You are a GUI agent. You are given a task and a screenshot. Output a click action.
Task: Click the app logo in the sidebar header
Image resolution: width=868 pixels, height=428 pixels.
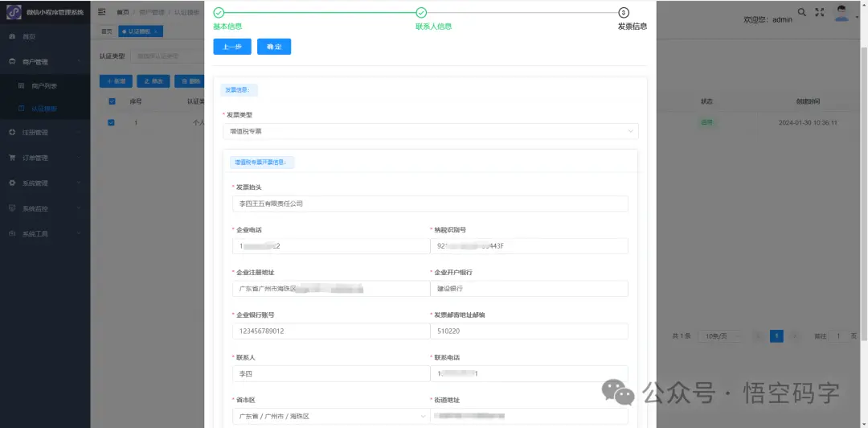pos(14,12)
